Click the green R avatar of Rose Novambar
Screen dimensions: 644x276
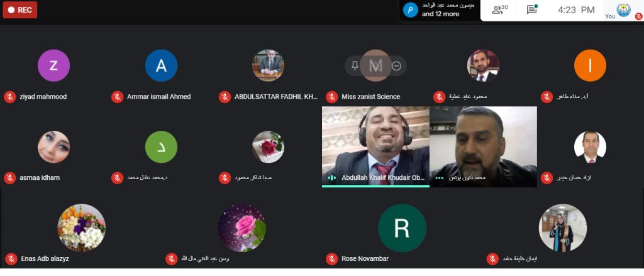point(402,228)
